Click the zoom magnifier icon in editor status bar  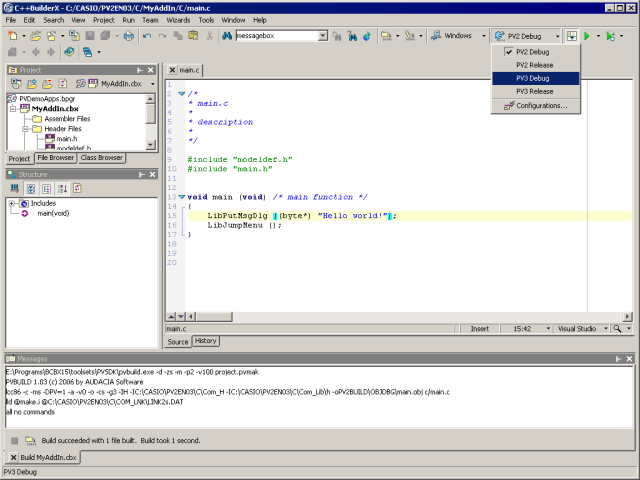[x=618, y=329]
